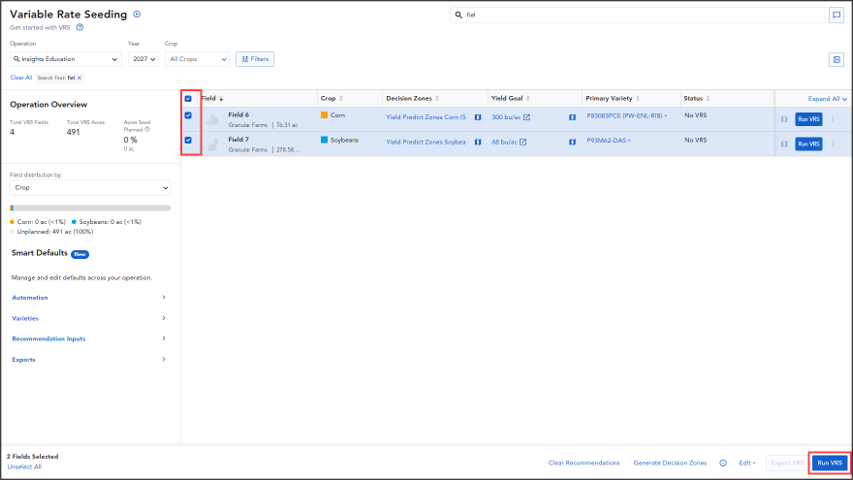Click the plus icon beside Variable Rate Seeding

click(137, 15)
